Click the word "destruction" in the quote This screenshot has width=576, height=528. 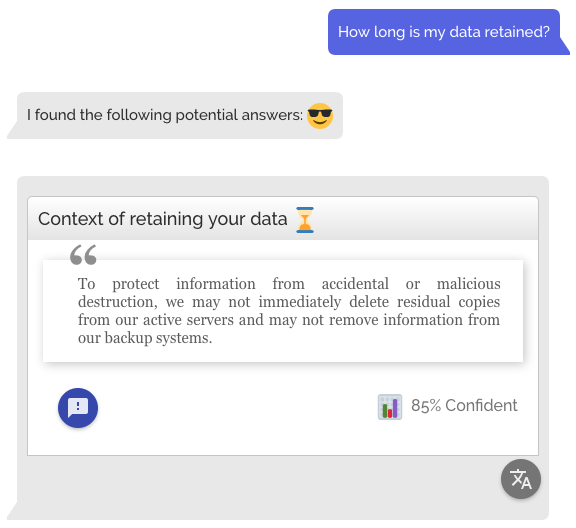(x=115, y=302)
